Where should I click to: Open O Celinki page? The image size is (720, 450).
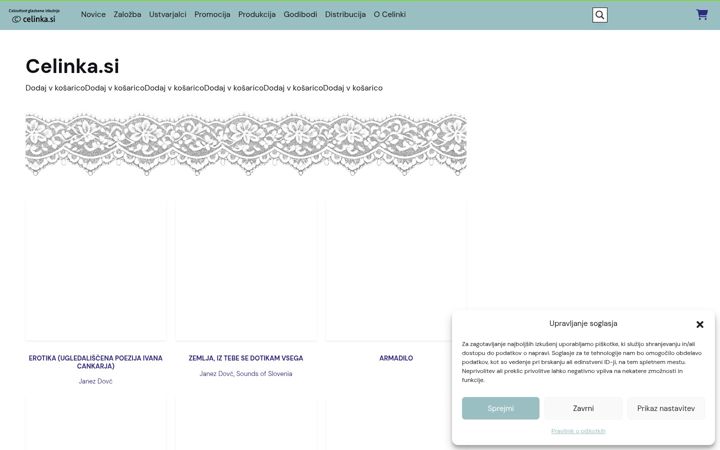(389, 14)
